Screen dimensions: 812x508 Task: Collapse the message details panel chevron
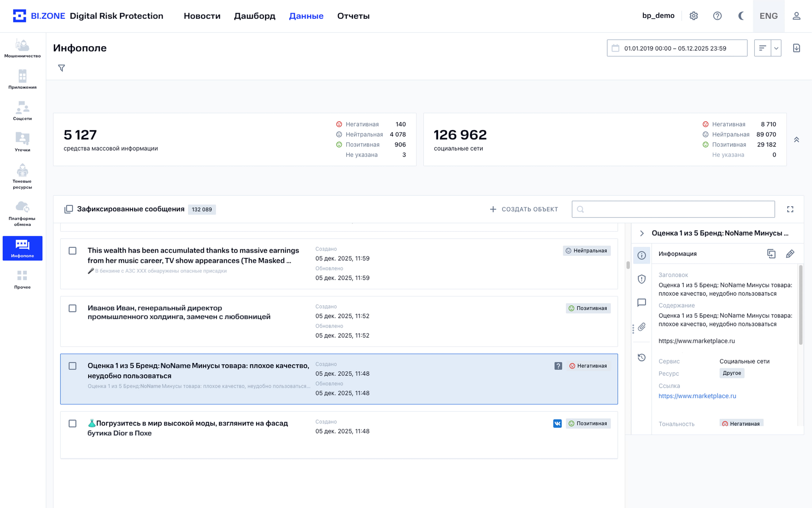642,233
